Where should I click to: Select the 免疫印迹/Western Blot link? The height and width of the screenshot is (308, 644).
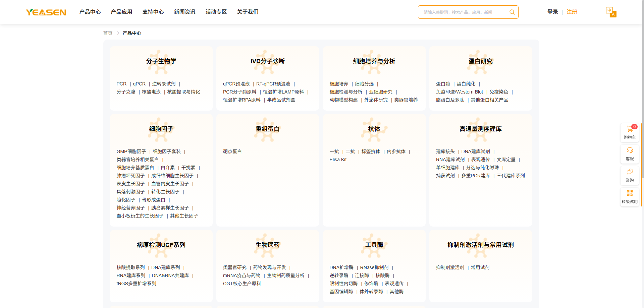tap(460, 92)
